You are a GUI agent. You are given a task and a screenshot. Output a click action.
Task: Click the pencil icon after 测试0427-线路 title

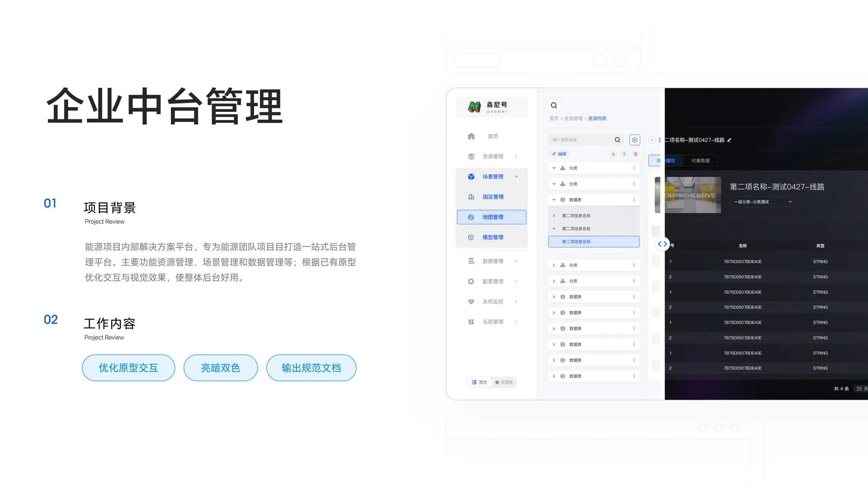(729, 140)
